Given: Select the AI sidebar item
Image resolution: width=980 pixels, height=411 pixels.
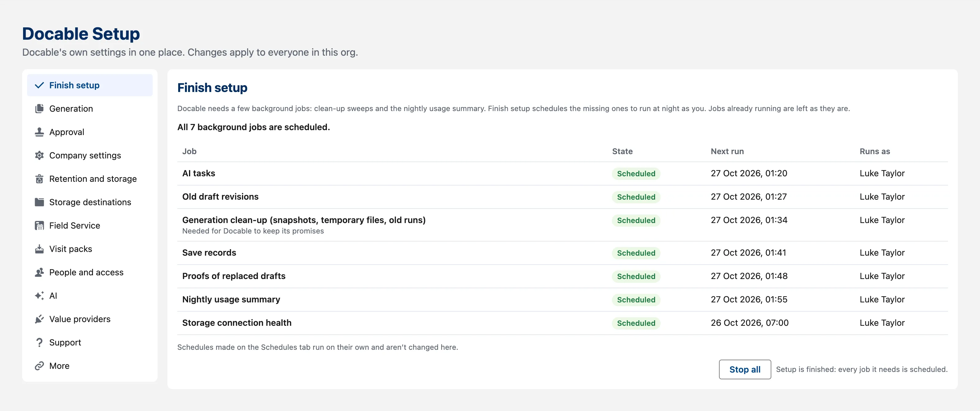Looking at the screenshot, I should click(x=90, y=296).
